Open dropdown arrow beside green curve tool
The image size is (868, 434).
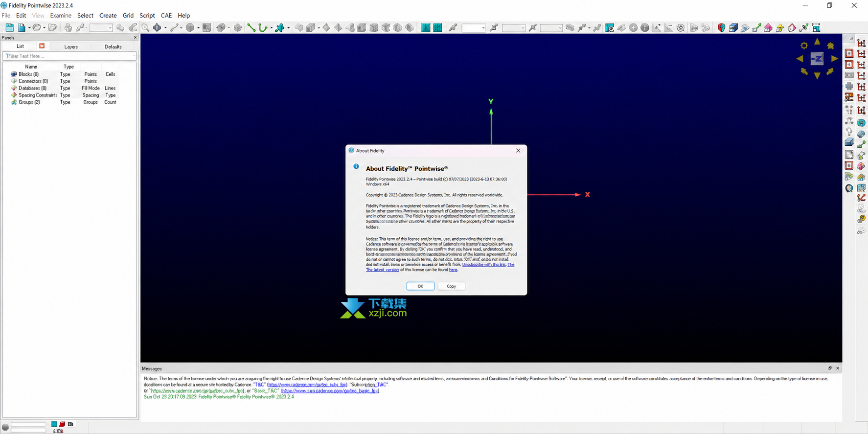pos(272,28)
